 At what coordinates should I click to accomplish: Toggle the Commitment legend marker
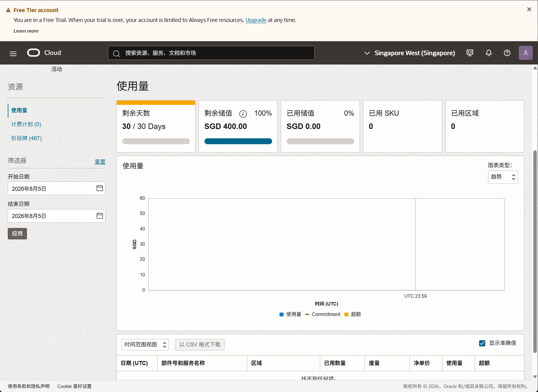coord(307,314)
